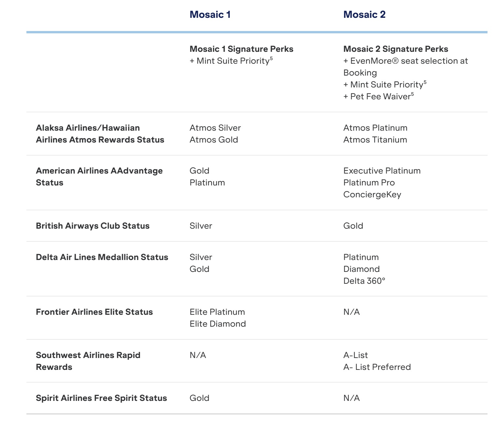Click the Mosaic 1 column header
Screen dimensions: 504x422
click(x=210, y=15)
